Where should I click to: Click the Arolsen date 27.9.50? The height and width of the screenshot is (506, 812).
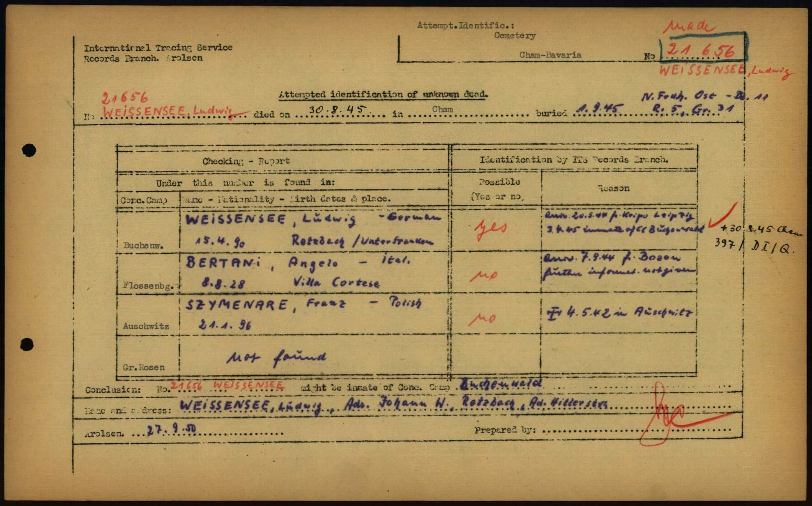[171, 430]
